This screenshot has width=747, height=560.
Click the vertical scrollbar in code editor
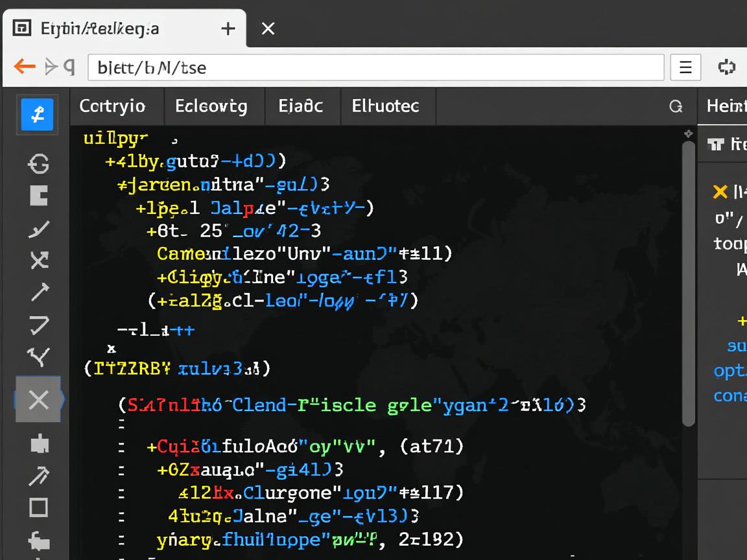coord(688,285)
